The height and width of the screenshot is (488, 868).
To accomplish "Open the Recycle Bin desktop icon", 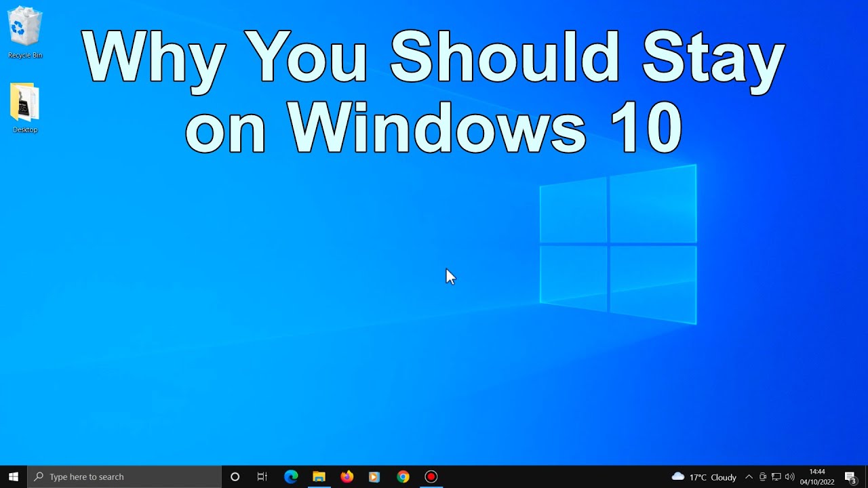I will (25, 32).
